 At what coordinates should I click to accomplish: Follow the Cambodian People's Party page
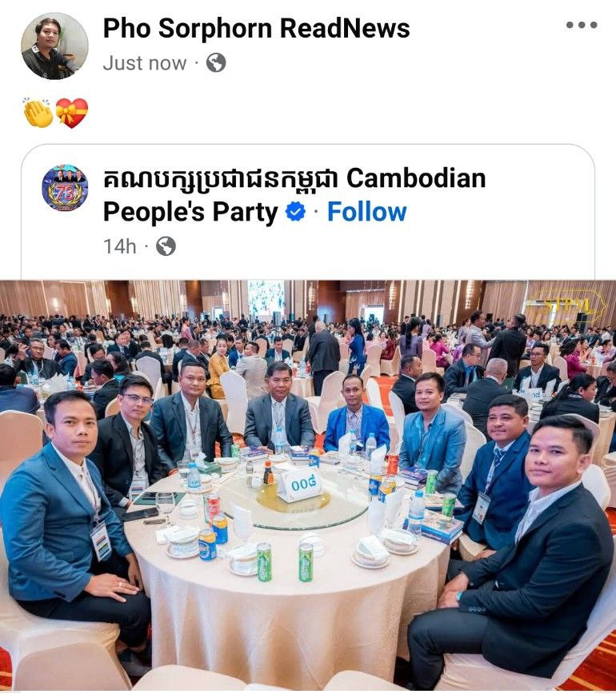[366, 212]
